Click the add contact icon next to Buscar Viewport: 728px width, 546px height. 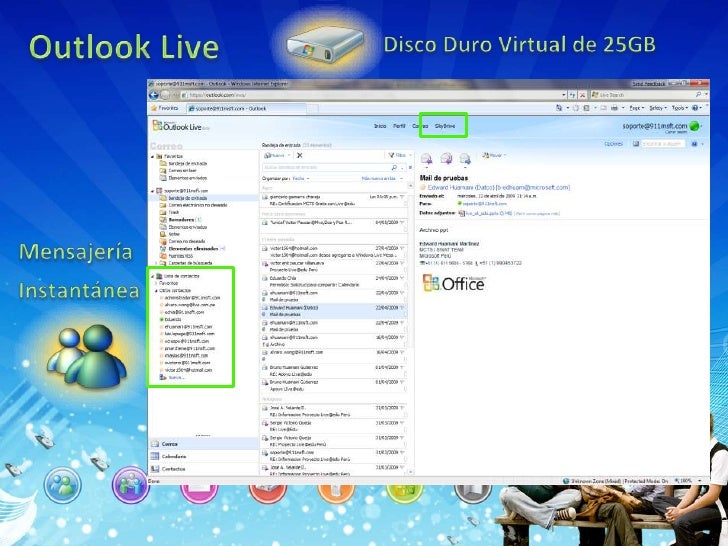click(x=163, y=377)
